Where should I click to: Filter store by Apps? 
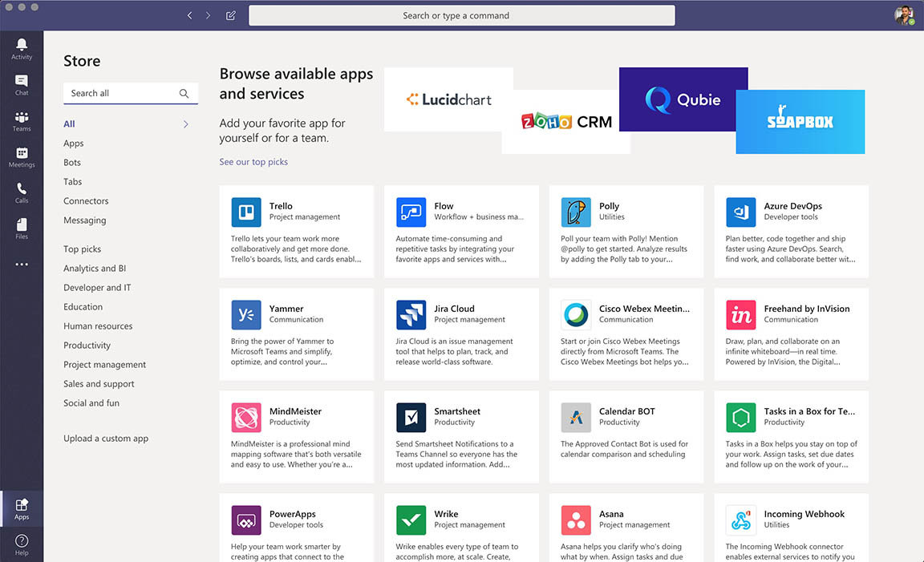click(74, 144)
